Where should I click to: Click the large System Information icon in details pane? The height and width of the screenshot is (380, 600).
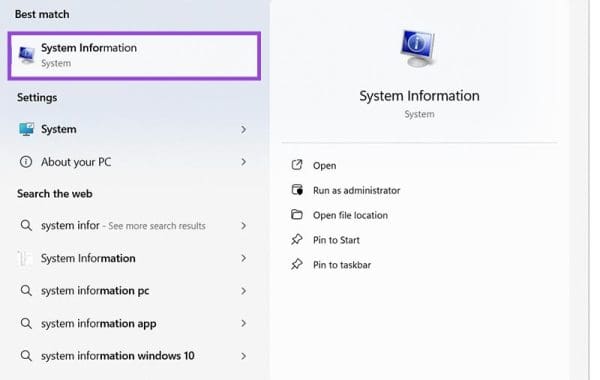(x=419, y=49)
